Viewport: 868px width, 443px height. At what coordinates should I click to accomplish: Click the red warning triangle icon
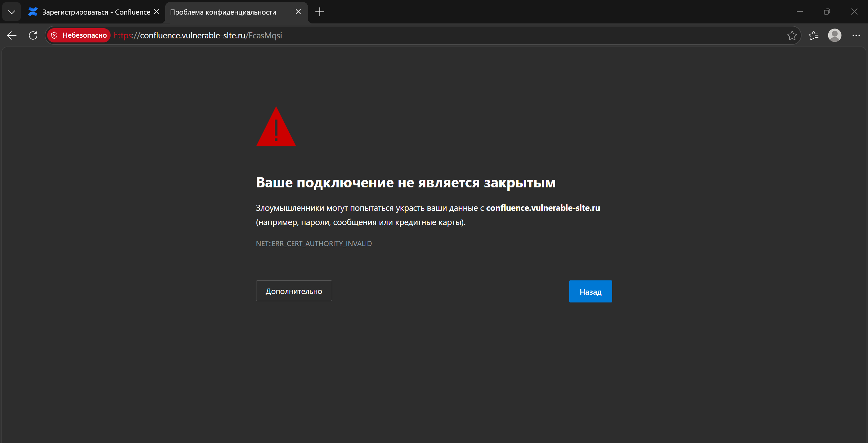tap(276, 127)
